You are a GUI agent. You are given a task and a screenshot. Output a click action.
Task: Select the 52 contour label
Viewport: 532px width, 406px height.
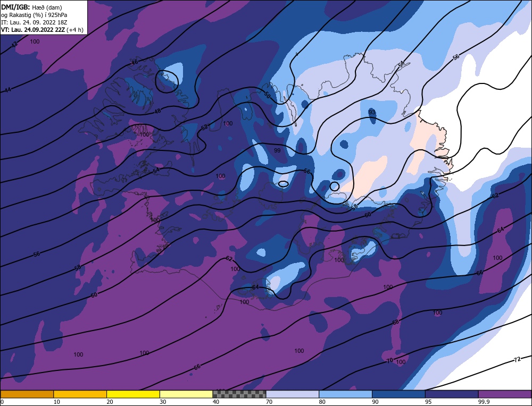(204, 128)
